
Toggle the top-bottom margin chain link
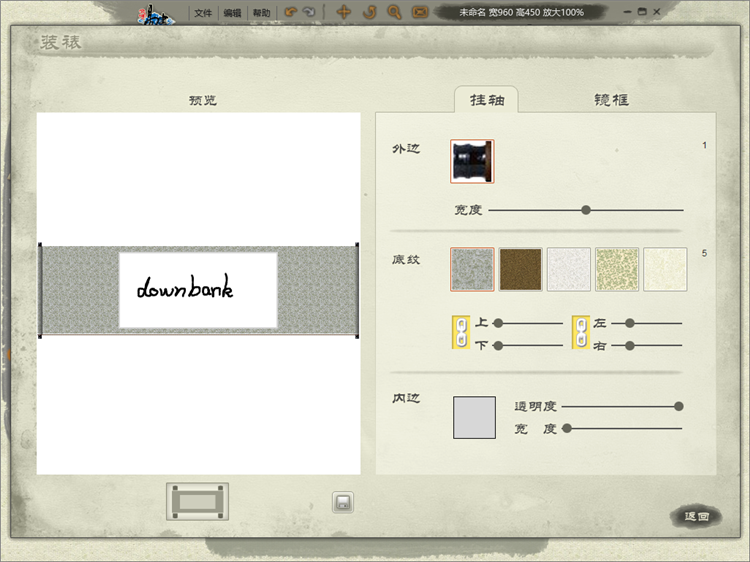[461, 334]
